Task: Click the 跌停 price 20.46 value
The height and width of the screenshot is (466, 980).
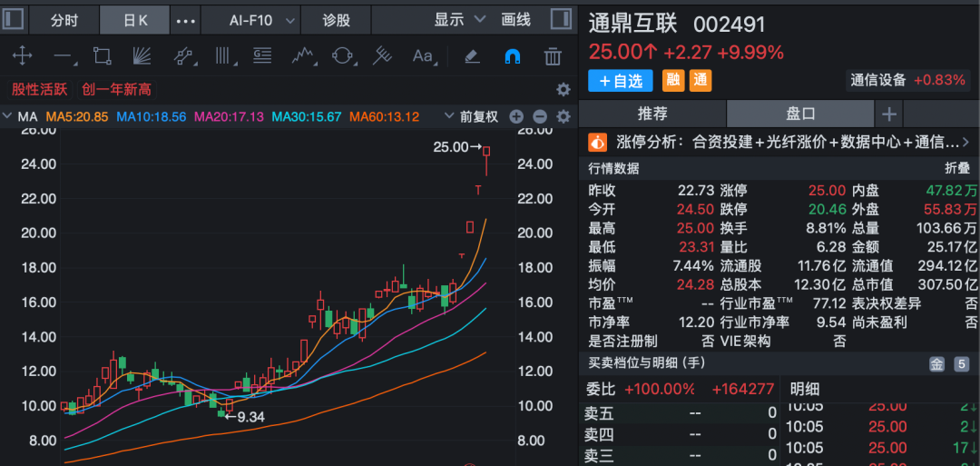Action: tap(828, 209)
